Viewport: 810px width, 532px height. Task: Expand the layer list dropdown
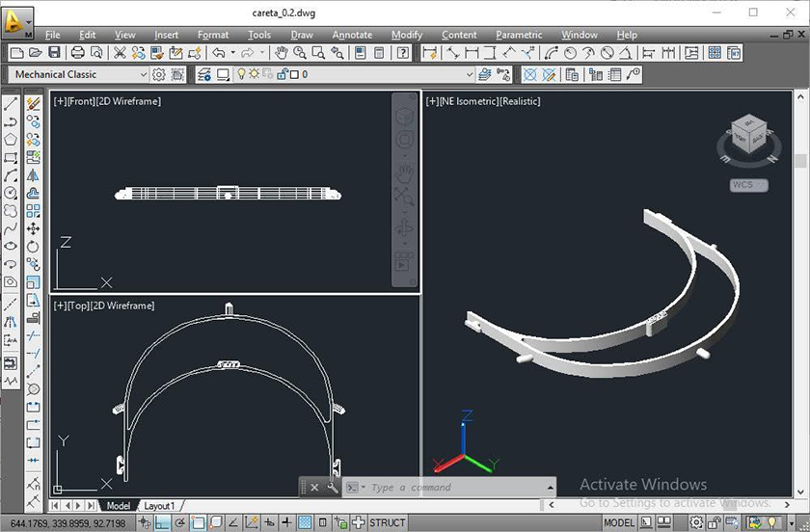pyautogui.click(x=470, y=74)
